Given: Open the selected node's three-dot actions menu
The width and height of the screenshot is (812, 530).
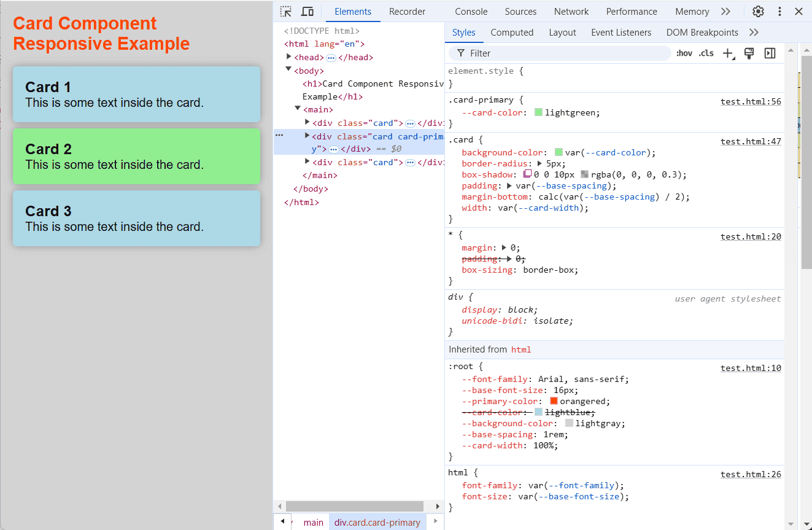Looking at the screenshot, I should [279, 134].
